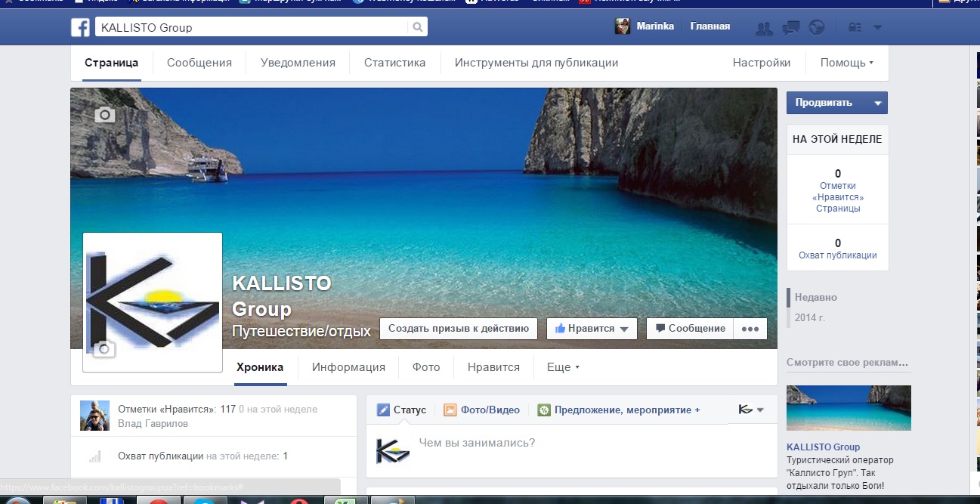980x504 pixels.
Task: Open the Еще tab dropdown
Action: tap(563, 367)
